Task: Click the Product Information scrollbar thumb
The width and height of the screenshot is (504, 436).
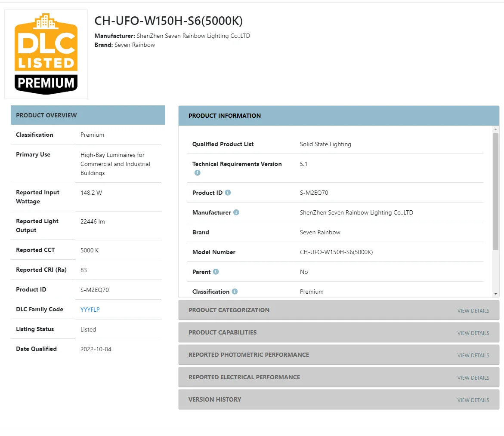Action: click(x=495, y=191)
